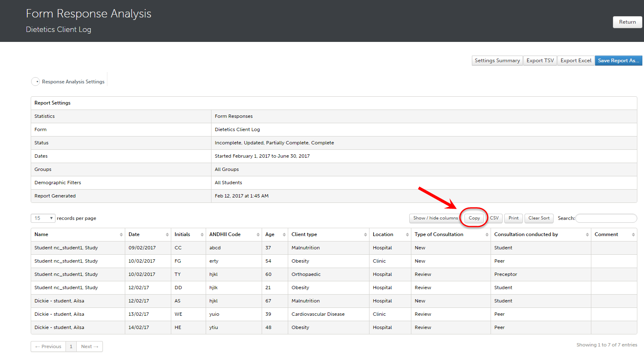Sort by Age column

click(275, 234)
